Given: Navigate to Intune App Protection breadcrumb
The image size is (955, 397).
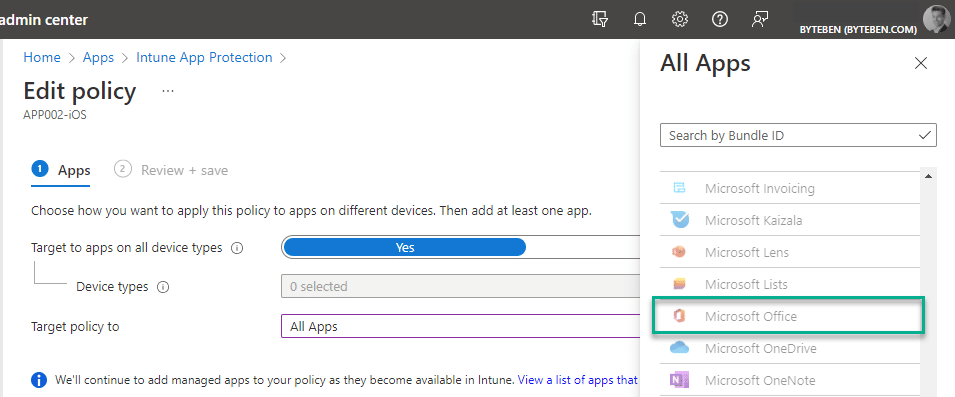Looking at the screenshot, I should (204, 57).
